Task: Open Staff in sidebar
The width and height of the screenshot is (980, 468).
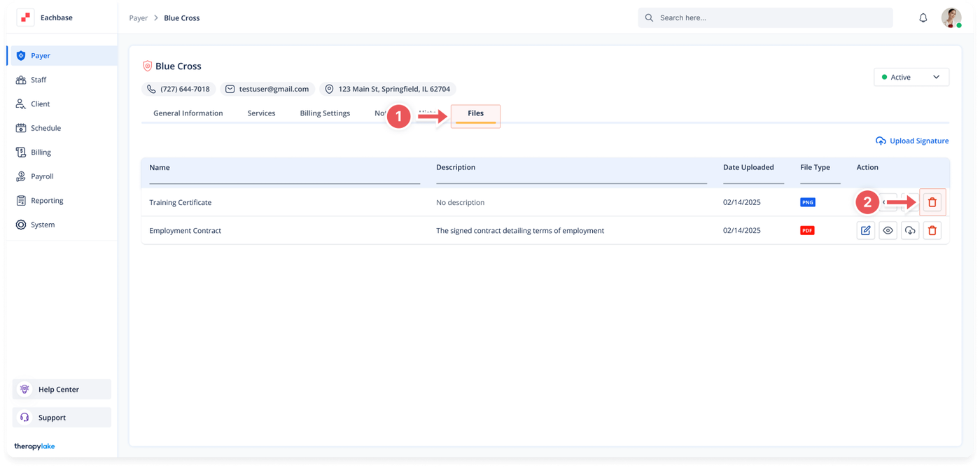Action: point(62,80)
